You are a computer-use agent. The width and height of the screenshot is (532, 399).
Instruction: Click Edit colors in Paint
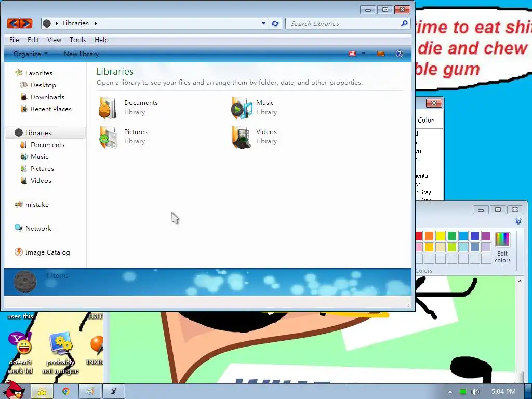click(502, 248)
